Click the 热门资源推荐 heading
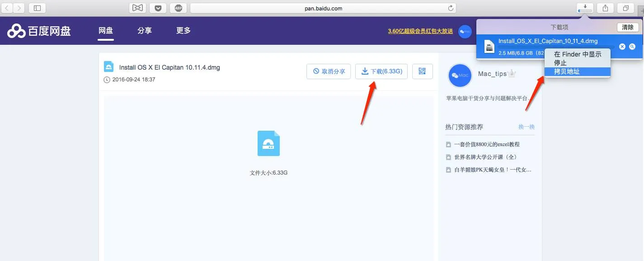This screenshot has width=644, height=261. click(x=464, y=127)
